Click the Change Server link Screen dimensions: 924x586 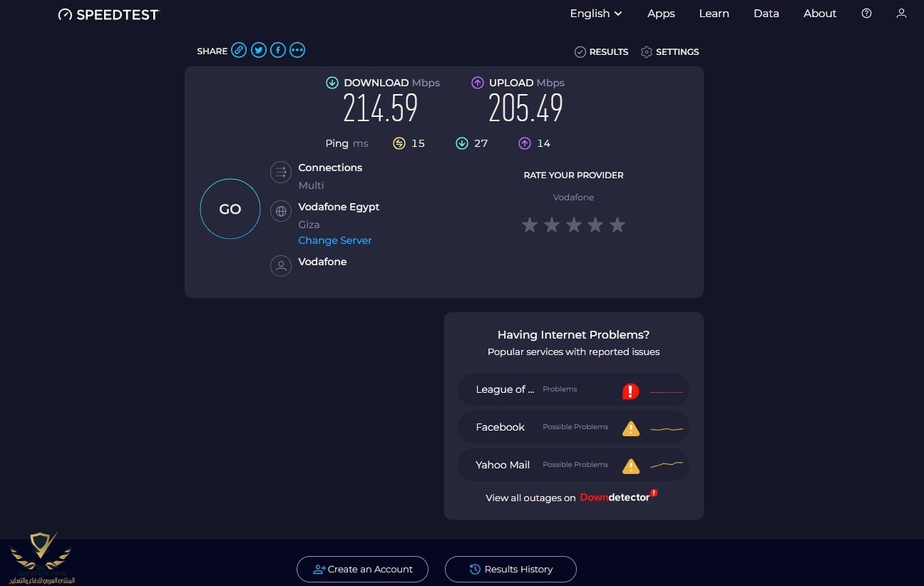click(335, 240)
